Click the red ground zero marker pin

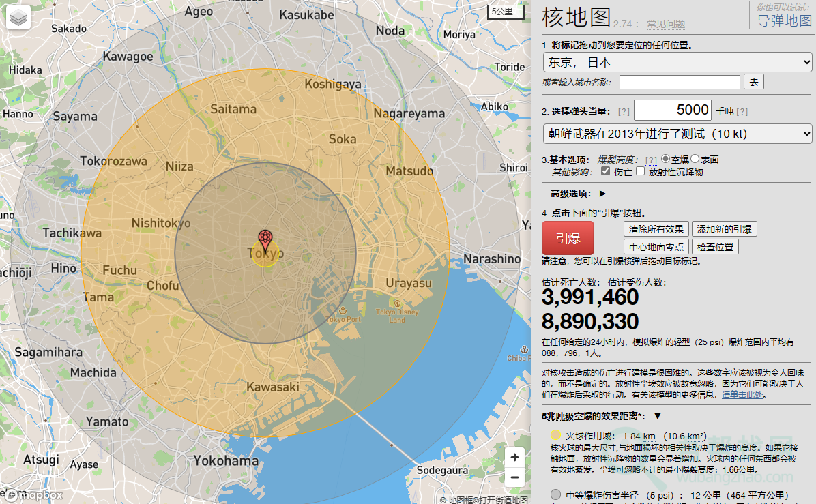point(265,239)
